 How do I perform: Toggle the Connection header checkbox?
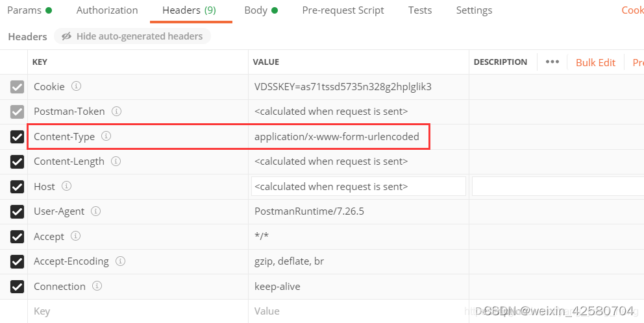(17, 287)
